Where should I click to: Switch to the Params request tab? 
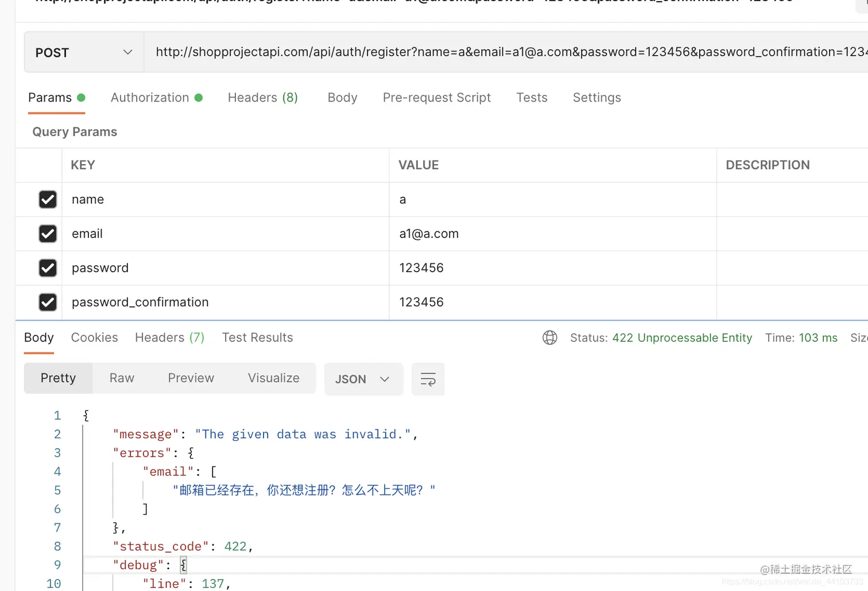tap(56, 98)
